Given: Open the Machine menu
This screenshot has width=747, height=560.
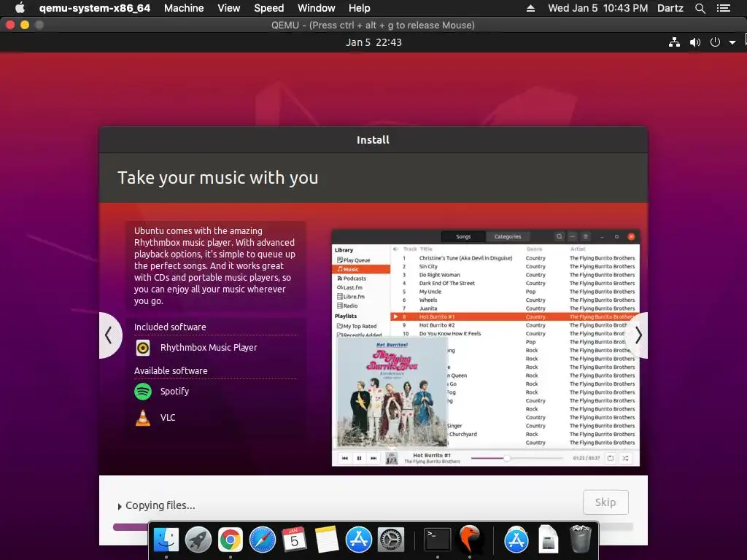Looking at the screenshot, I should (184, 8).
